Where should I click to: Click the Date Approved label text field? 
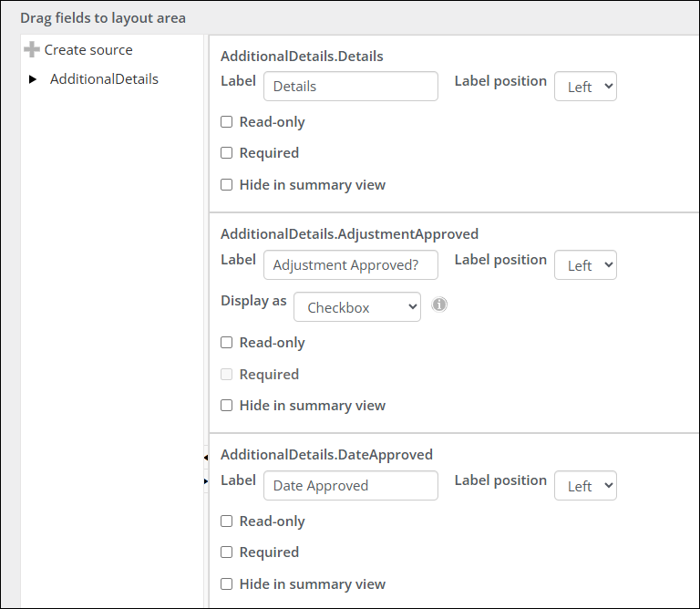350,486
